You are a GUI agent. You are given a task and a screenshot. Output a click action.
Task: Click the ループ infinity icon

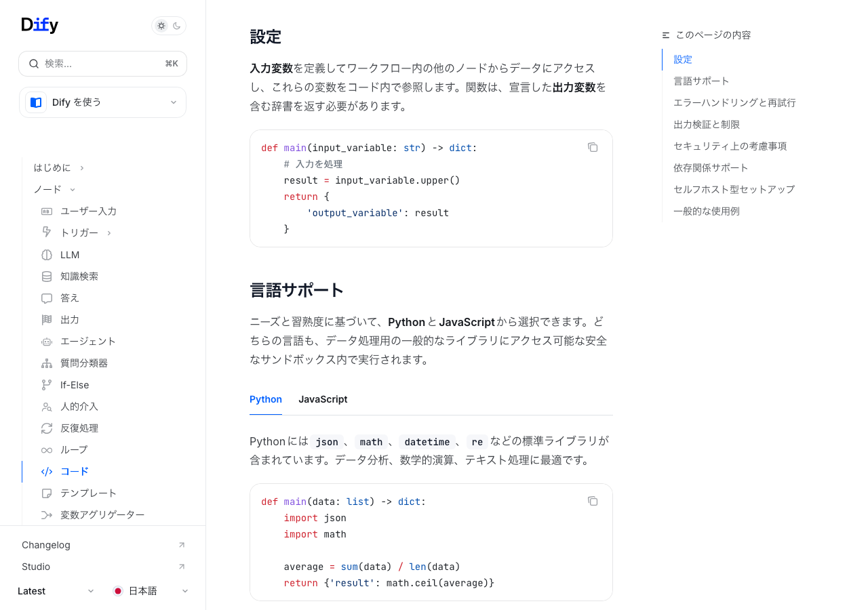pyautogui.click(x=47, y=450)
